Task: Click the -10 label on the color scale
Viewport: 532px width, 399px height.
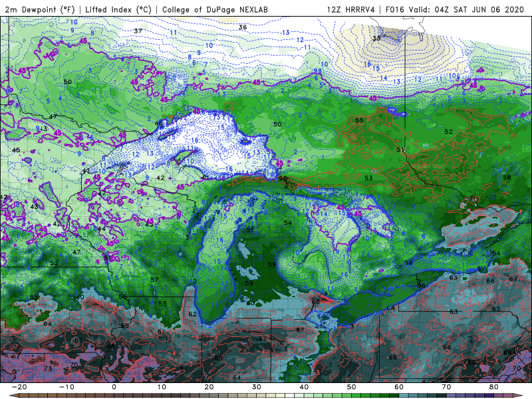Action: pos(66,387)
